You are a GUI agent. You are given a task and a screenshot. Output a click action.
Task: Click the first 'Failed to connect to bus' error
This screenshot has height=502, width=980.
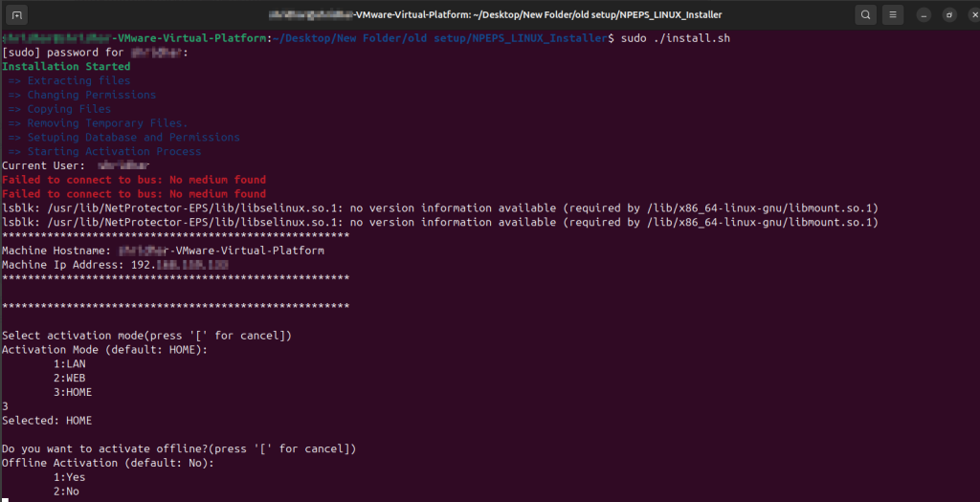[134, 180]
